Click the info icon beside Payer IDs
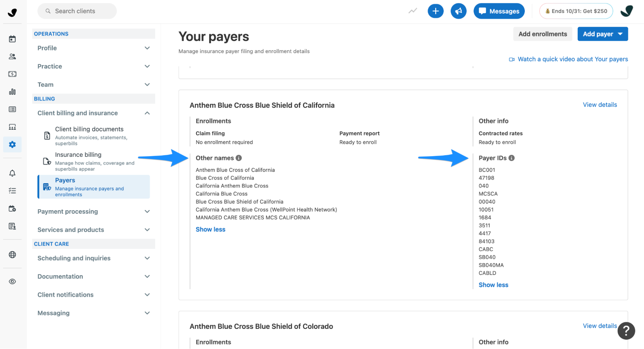Screen dimensions: 644x349 (512, 158)
